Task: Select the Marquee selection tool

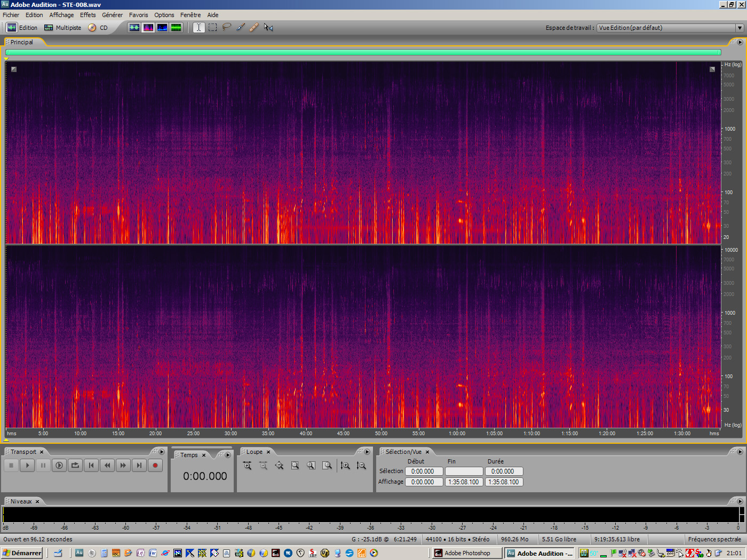Action: click(212, 27)
